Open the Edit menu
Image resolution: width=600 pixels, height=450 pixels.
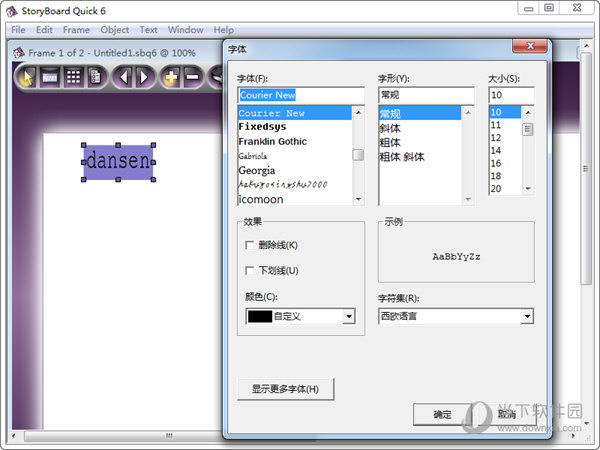point(44,29)
